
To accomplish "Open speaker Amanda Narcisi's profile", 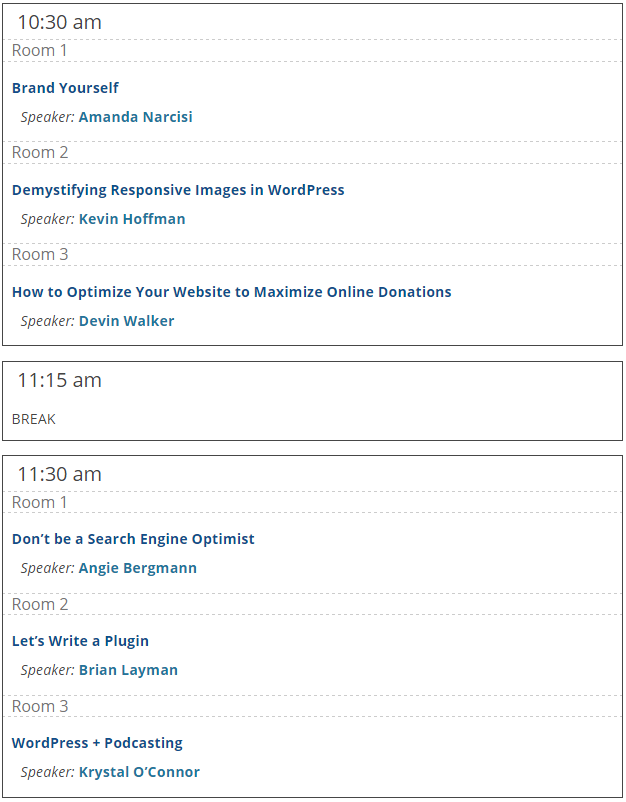I will pos(136,117).
